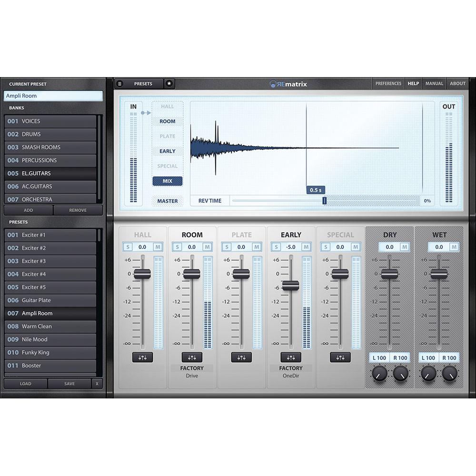476x476 pixels.
Task: Click the LOAD preset button
Action: (25, 384)
